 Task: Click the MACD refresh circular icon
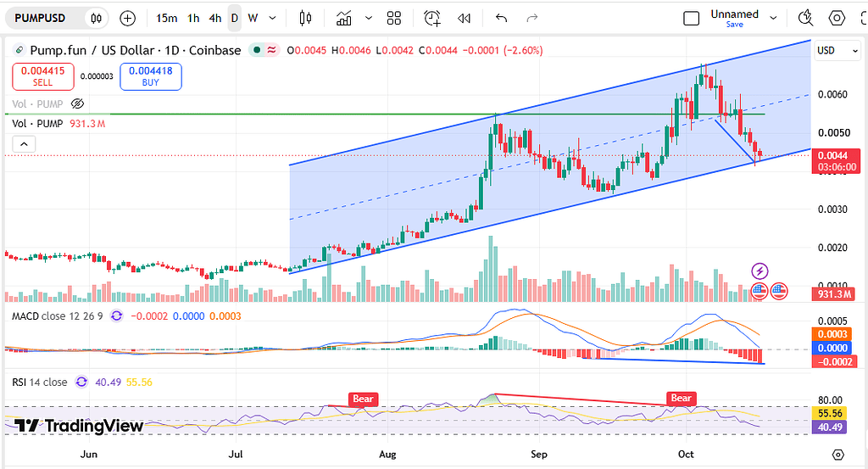pyautogui.click(x=116, y=316)
